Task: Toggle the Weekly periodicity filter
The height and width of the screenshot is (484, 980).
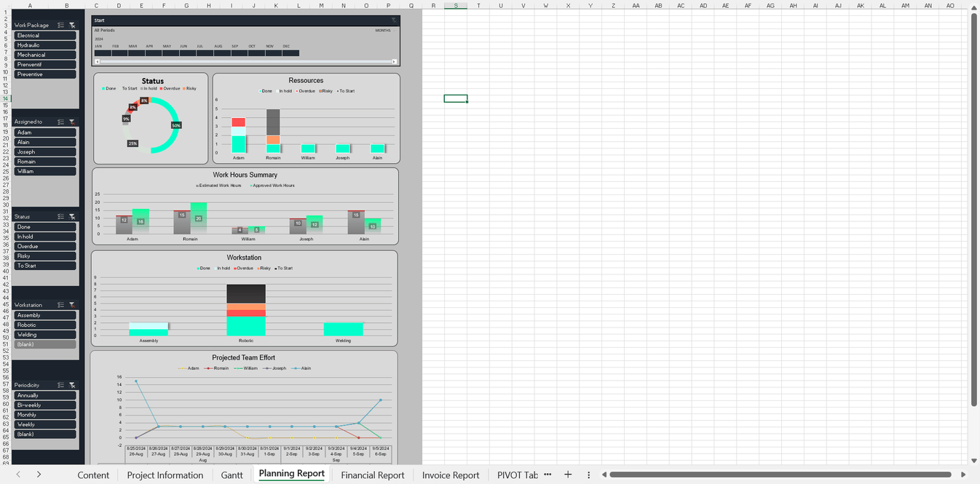Action: click(x=44, y=424)
